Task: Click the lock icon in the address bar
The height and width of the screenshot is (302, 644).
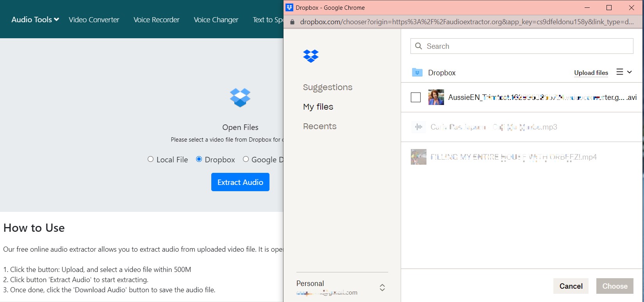Action: (291, 22)
